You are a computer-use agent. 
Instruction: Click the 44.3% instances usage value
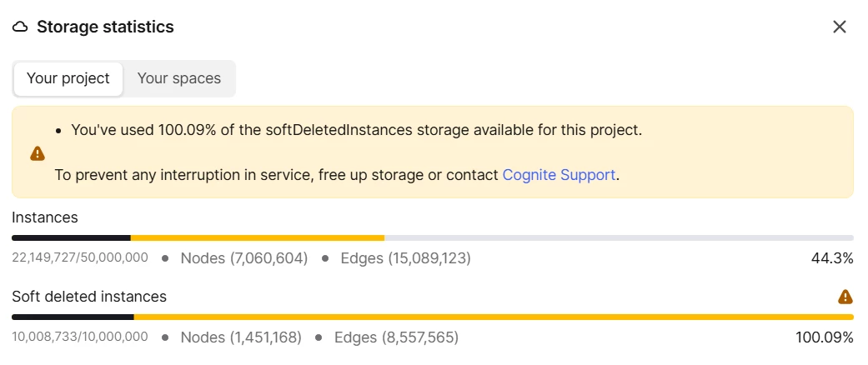832,258
